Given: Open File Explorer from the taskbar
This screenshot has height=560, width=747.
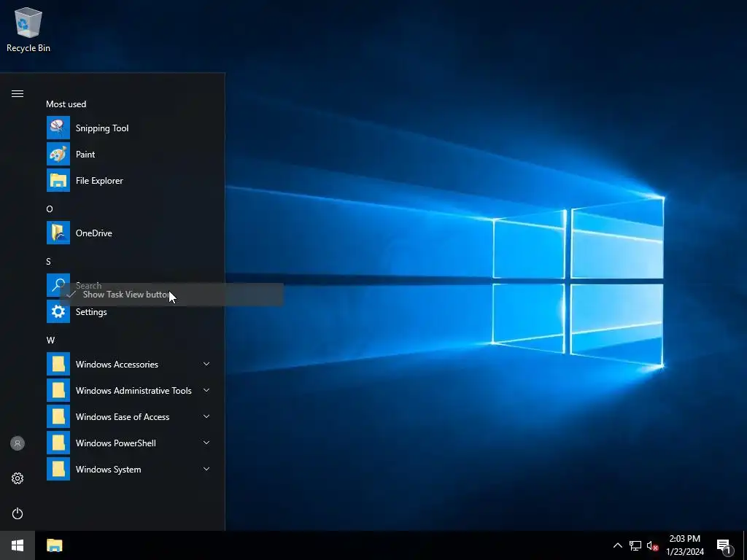Looking at the screenshot, I should click(54, 545).
